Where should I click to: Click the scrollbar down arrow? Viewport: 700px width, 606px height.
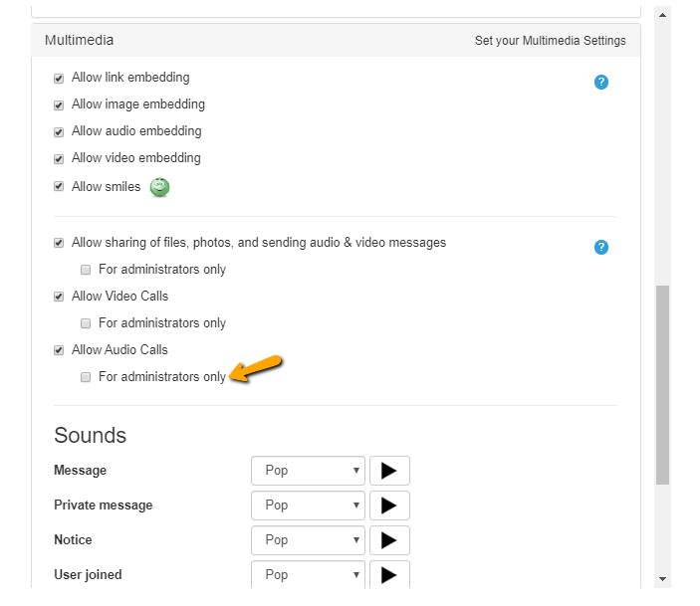point(662,579)
